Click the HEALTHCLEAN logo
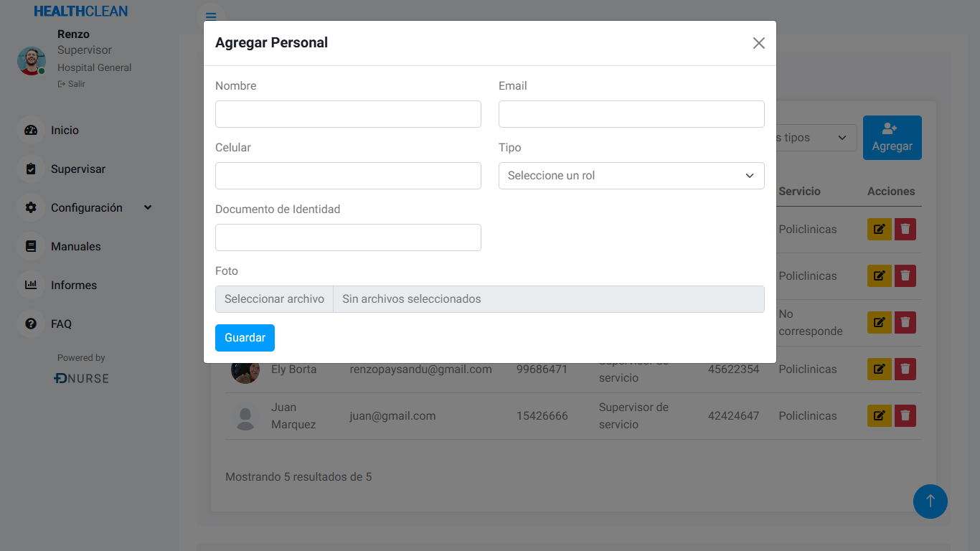 coord(81,11)
